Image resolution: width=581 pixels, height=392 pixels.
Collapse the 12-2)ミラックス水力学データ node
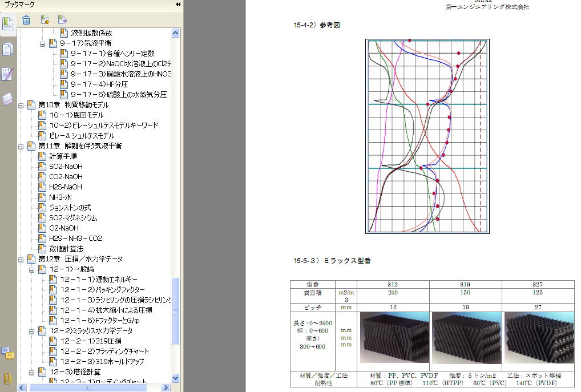coord(31,332)
